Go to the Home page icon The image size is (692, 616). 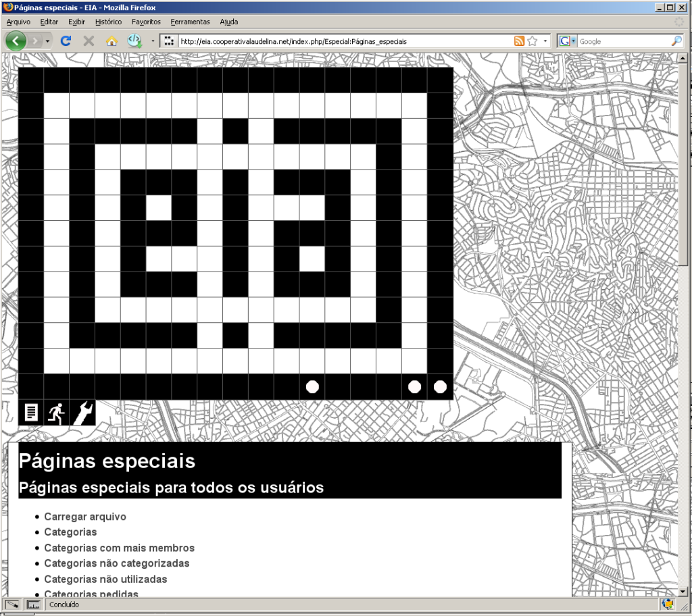pyautogui.click(x=112, y=41)
